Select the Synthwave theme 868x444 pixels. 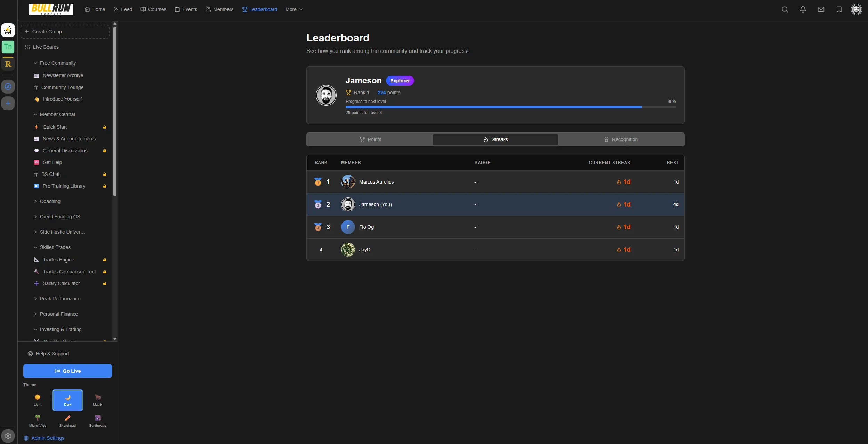pos(97,421)
